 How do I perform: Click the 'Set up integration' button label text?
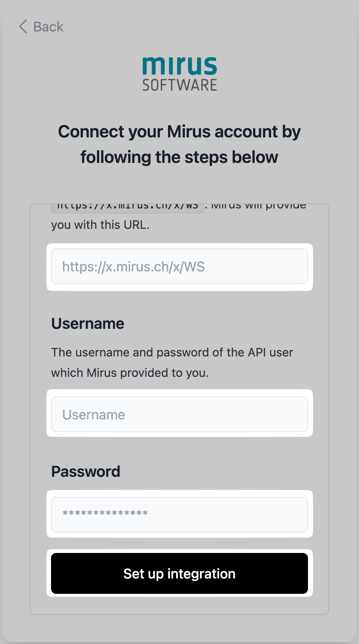179,574
